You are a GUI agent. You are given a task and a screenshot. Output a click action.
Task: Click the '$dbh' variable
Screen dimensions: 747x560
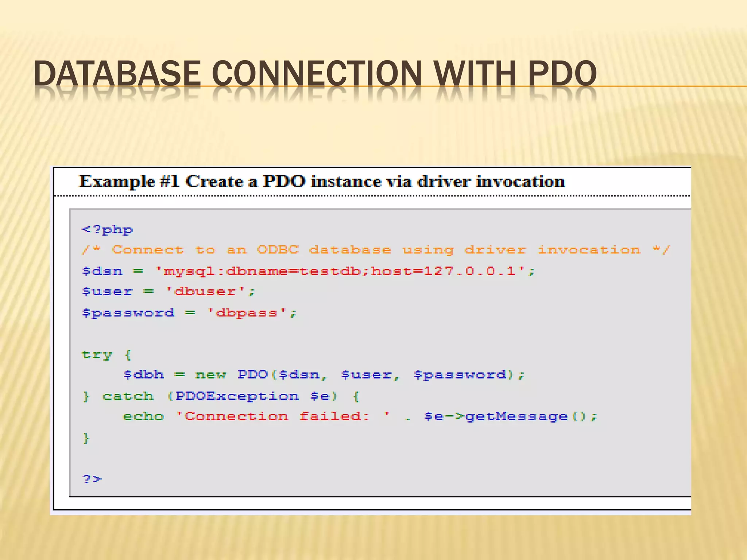[143, 375]
